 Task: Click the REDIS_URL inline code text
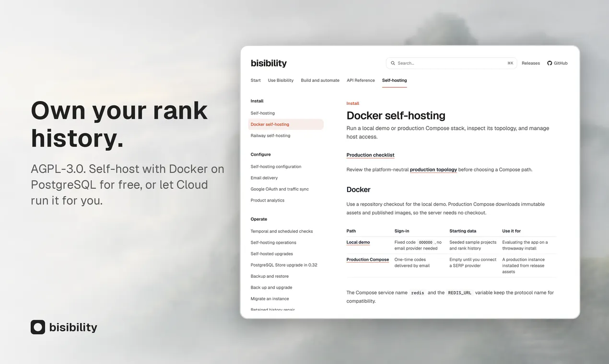460,293
